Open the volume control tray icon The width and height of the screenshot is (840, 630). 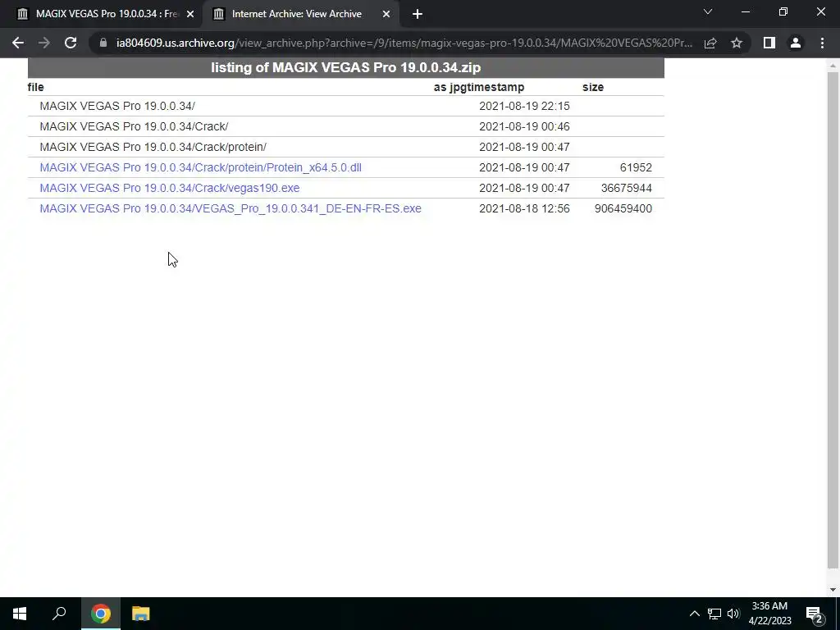pyautogui.click(x=733, y=614)
